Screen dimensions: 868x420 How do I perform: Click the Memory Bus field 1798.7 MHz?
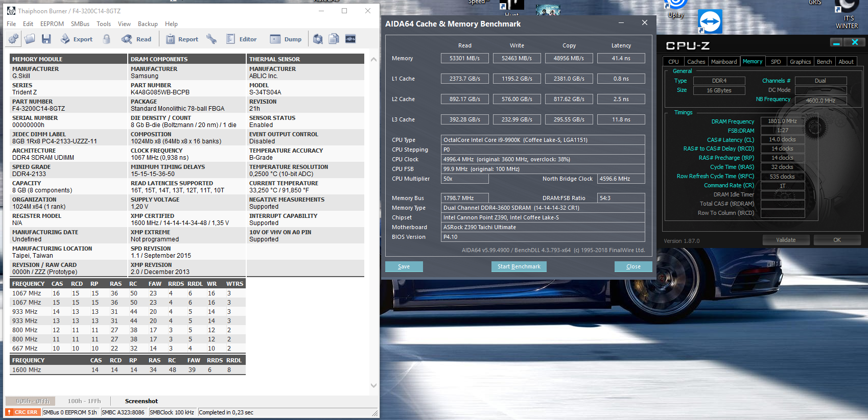[x=465, y=198]
